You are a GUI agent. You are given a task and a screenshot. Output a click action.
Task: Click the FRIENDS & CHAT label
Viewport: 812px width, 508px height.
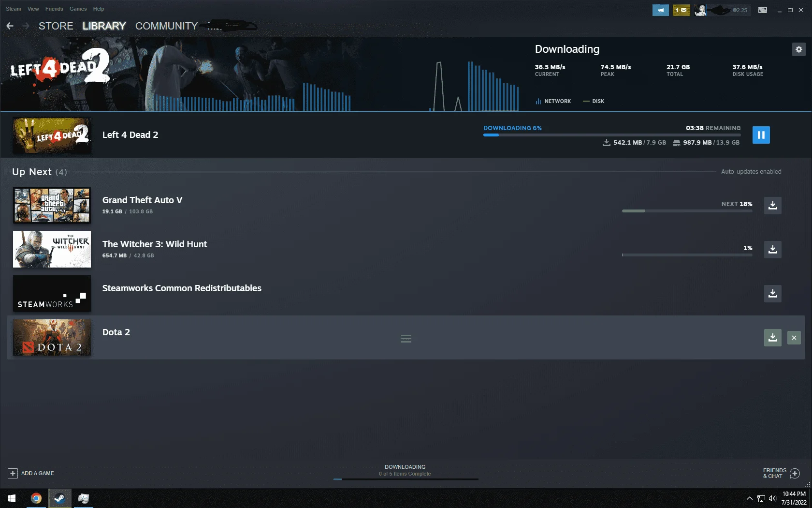point(774,473)
